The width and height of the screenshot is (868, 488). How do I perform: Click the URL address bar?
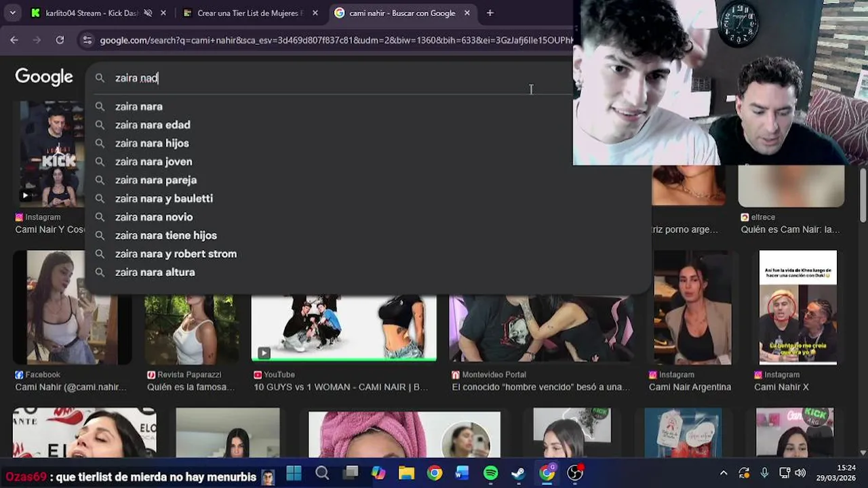(336, 40)
